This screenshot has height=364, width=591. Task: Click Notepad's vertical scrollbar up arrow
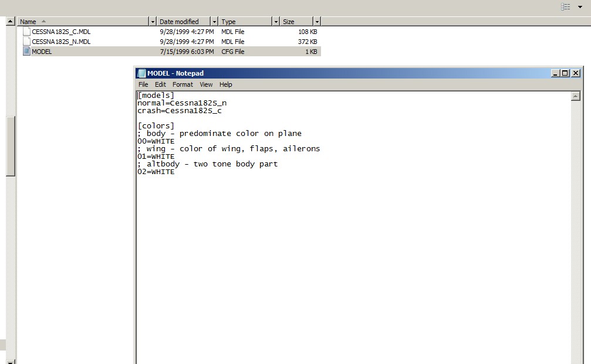[x=575, y=96]
